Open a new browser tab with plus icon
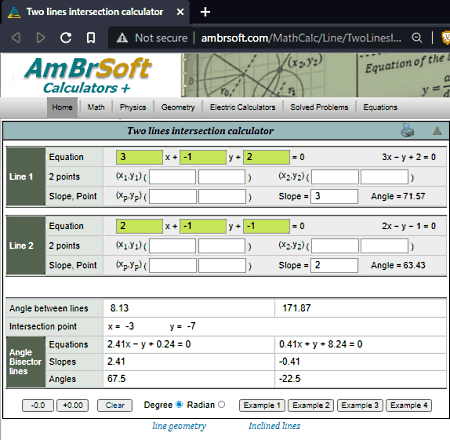Image resolution: width=450 pixels, height=440 pixels. click(x=205, y=12)
